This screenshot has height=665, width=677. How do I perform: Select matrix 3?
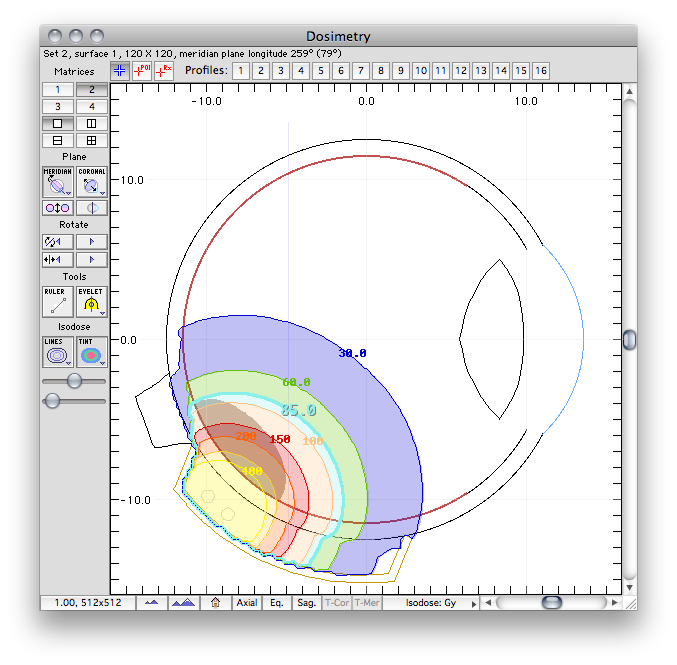(57, 106)
